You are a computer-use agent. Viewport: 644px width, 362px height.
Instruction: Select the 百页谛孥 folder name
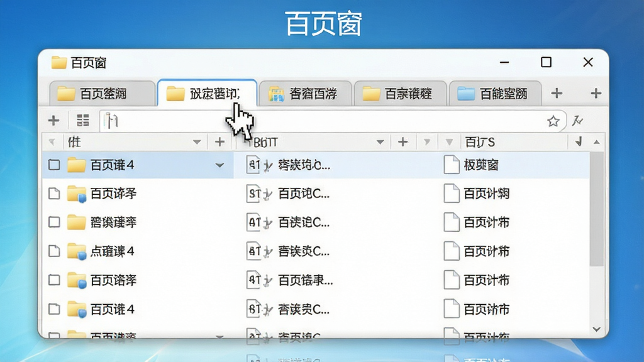(x=113, y=194)
